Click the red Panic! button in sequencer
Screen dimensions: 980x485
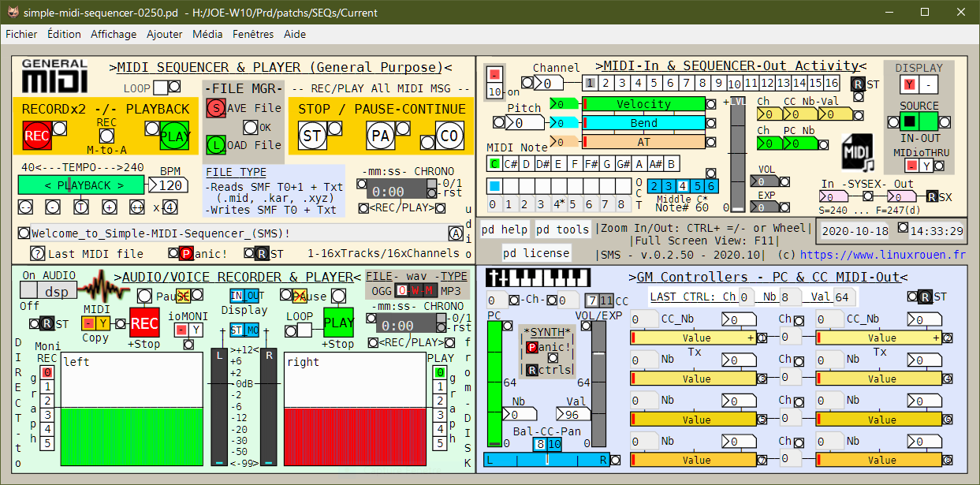point(186,254)
